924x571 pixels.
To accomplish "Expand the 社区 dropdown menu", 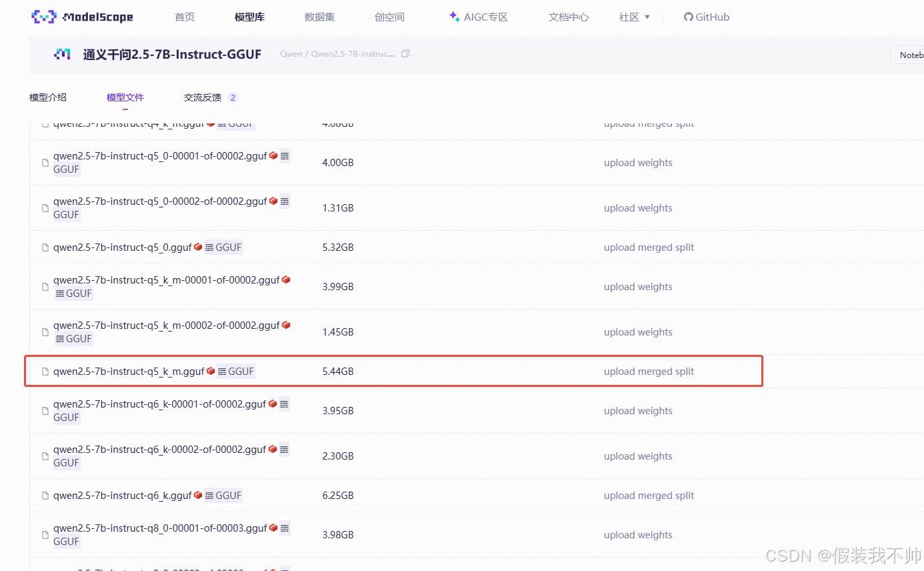I will (x=634, y=17).
